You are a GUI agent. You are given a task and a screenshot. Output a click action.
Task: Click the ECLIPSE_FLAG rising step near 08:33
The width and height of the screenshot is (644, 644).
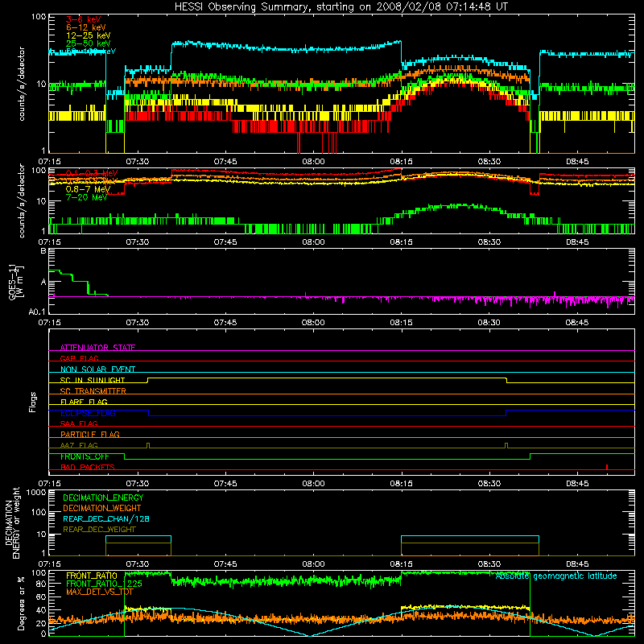coord(506,413)
